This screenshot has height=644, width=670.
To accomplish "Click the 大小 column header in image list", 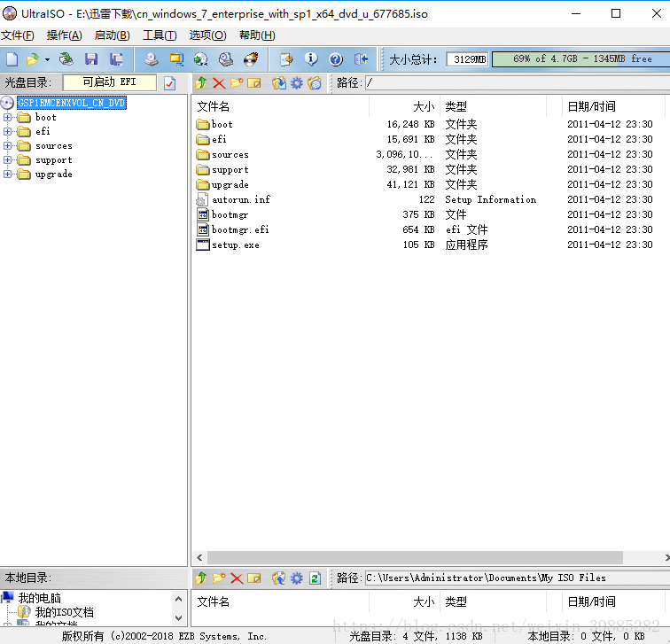I will click(x=405, y=106).
